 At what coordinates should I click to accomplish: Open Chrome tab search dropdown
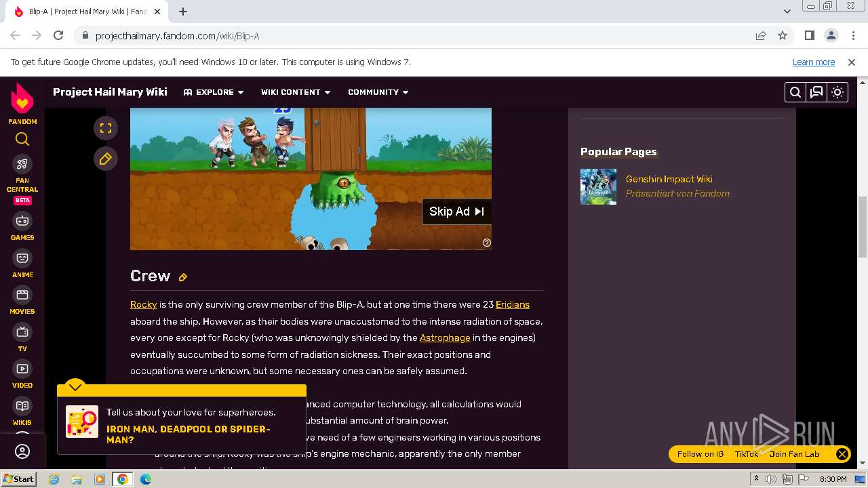pyautogui.click(x=787, y=12)
